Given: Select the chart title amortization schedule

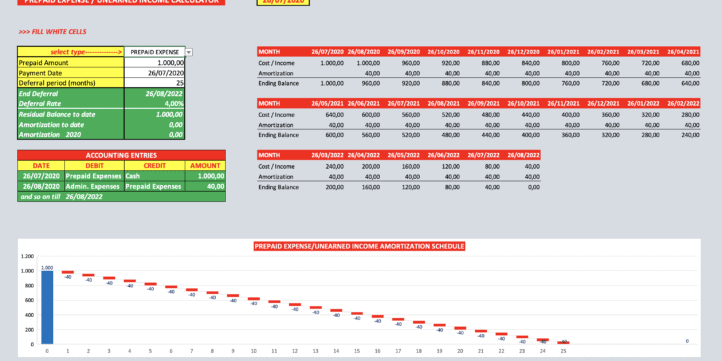Looking at the screenshot, I should click(359, 246).
